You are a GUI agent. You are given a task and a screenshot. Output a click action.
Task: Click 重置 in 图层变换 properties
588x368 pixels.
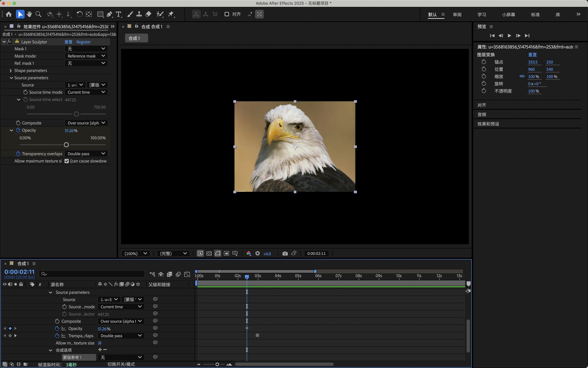(532, 55)
